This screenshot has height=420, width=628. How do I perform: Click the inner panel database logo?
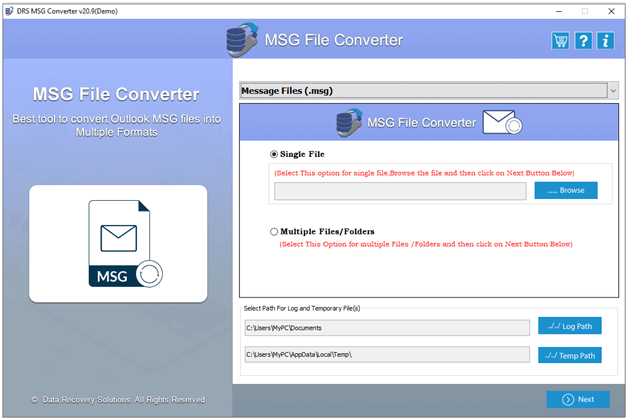[x=349, y=123]
